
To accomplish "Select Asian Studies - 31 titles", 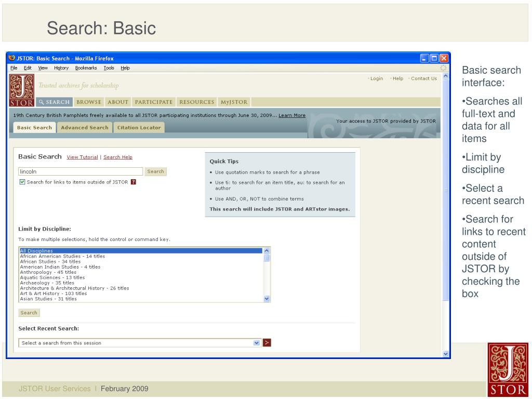I will coord(141,299).
